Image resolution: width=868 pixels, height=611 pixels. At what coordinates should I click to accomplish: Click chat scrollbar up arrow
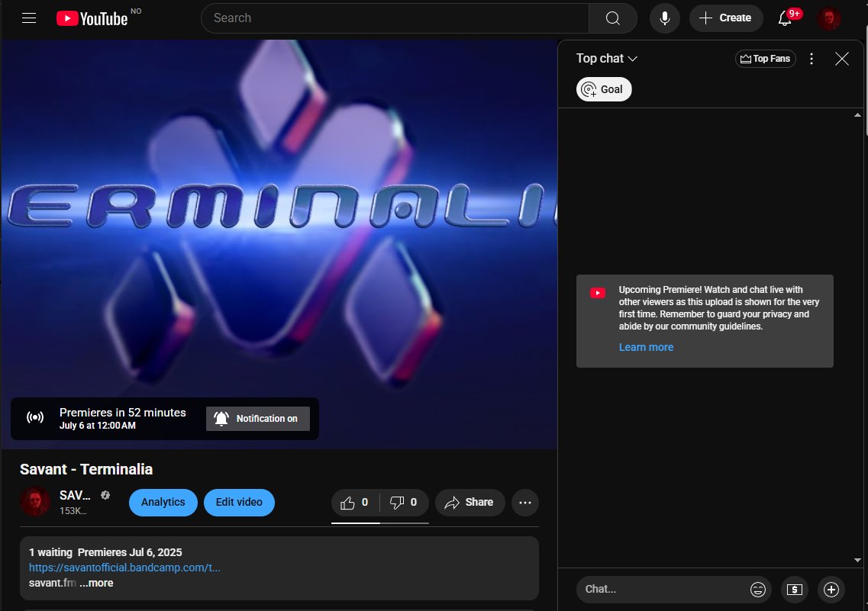tap(857, 115)
